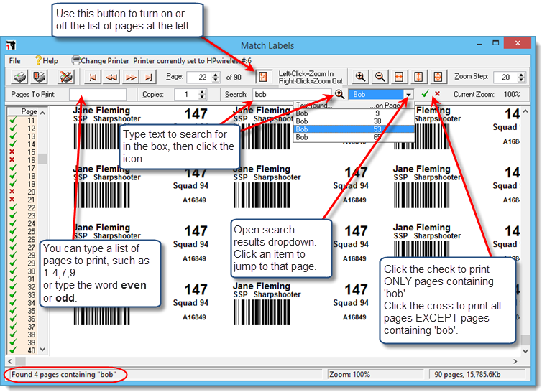Click the preview vertical scroll down arrow

click(525, 351)
